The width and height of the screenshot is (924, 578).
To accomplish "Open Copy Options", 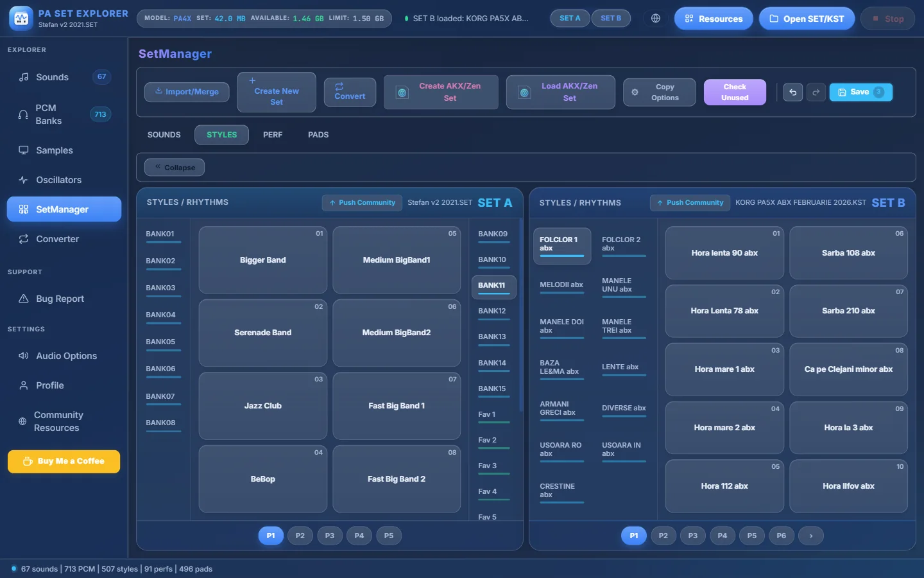I will tap(660, 92).
